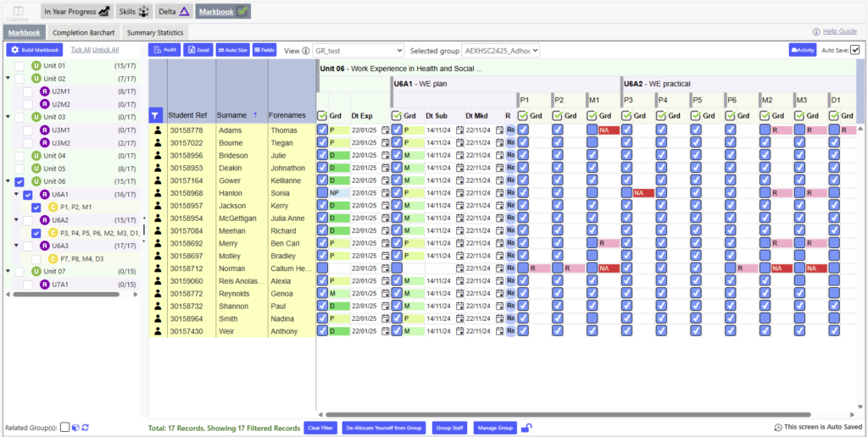
Task: Click the Ro resubmission icon for Deakin
Action: pos(511,168)
